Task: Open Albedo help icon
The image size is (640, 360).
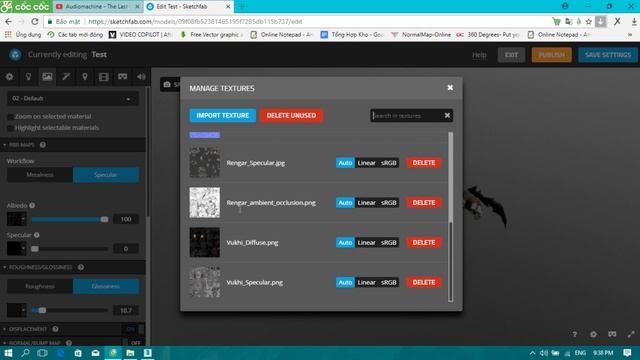Action: [32, 205]
